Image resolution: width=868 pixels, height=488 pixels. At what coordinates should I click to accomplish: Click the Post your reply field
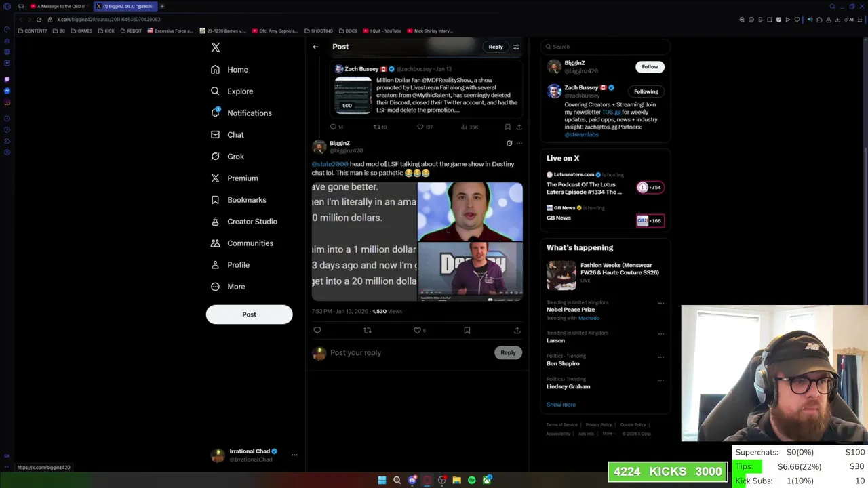pos(410,352)
